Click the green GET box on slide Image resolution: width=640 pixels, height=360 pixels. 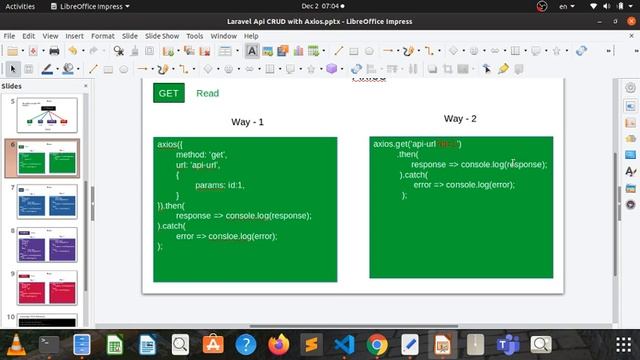[x=169, y=93]
